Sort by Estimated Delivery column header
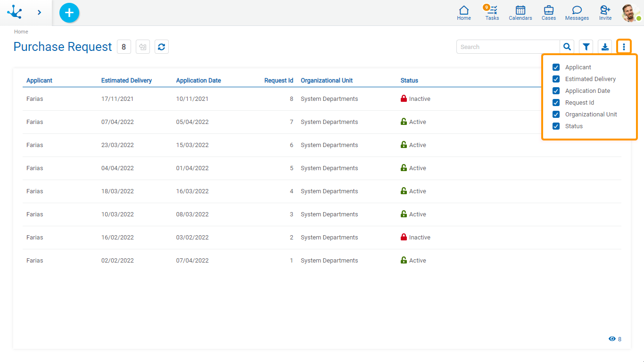 [x=126, y=81]
